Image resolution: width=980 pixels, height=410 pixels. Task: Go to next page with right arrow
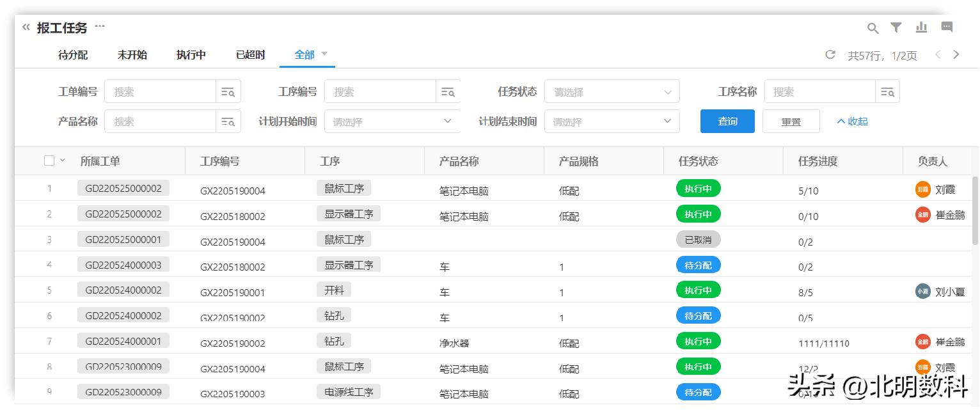(x=957, y=56)
